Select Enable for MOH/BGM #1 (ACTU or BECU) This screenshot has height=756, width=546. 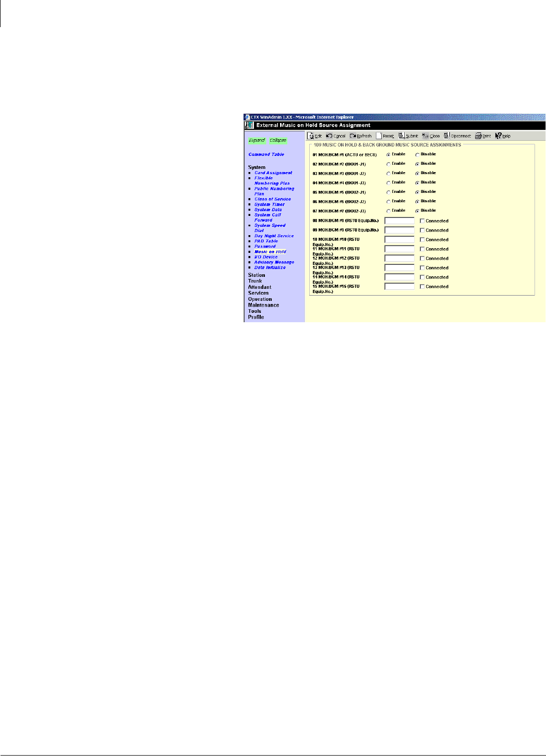click(x=389, y=154)
